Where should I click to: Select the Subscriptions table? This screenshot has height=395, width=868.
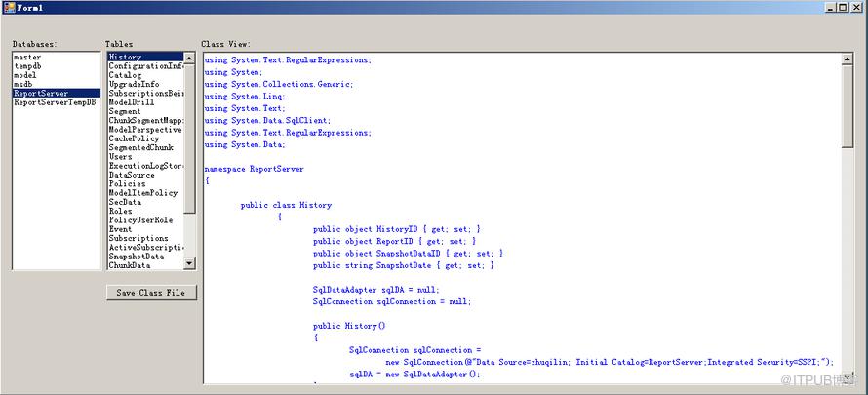tap(145, 238)
